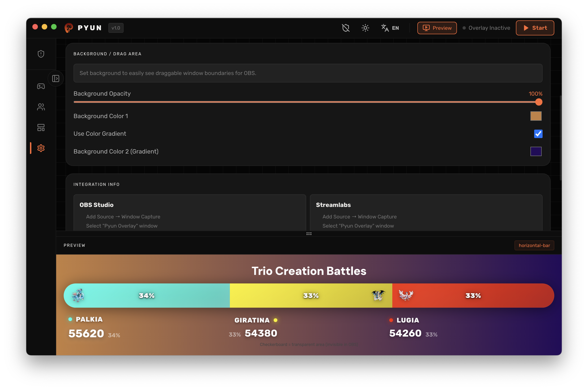Open the gamepad sidebar section
588x390 pixels.
(x=41, y=86)
